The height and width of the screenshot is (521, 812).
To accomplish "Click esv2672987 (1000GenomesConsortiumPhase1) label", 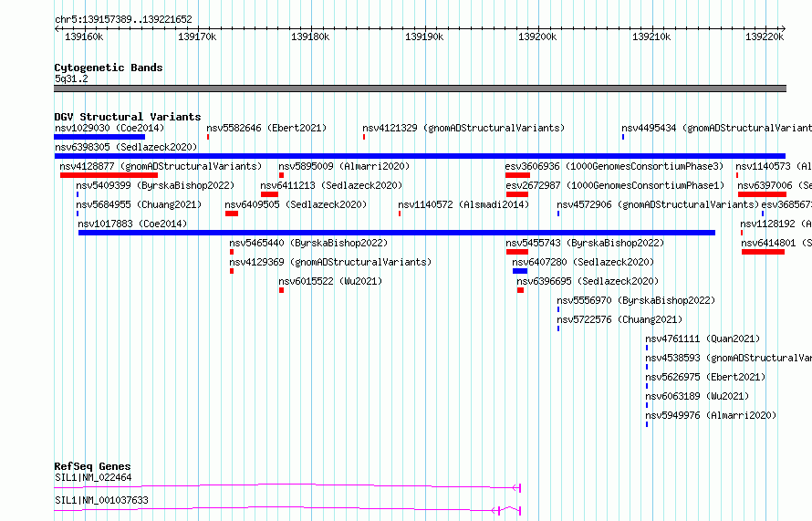I will pyautogui.click(x=615, y=185).
